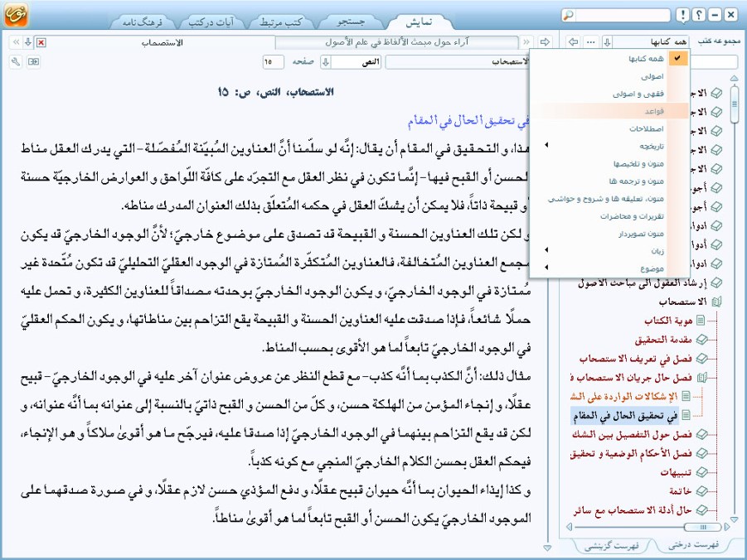Close the الاستصحاب document tab with red X
This screenshot has width=747, height=560.
[x=41, y=42]
